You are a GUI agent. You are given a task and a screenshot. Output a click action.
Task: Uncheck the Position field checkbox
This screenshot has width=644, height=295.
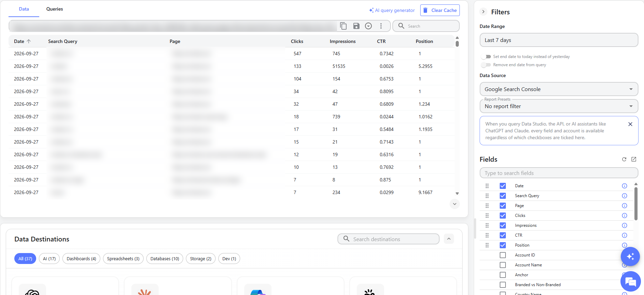pyautogui.click(x=503, y=245)
